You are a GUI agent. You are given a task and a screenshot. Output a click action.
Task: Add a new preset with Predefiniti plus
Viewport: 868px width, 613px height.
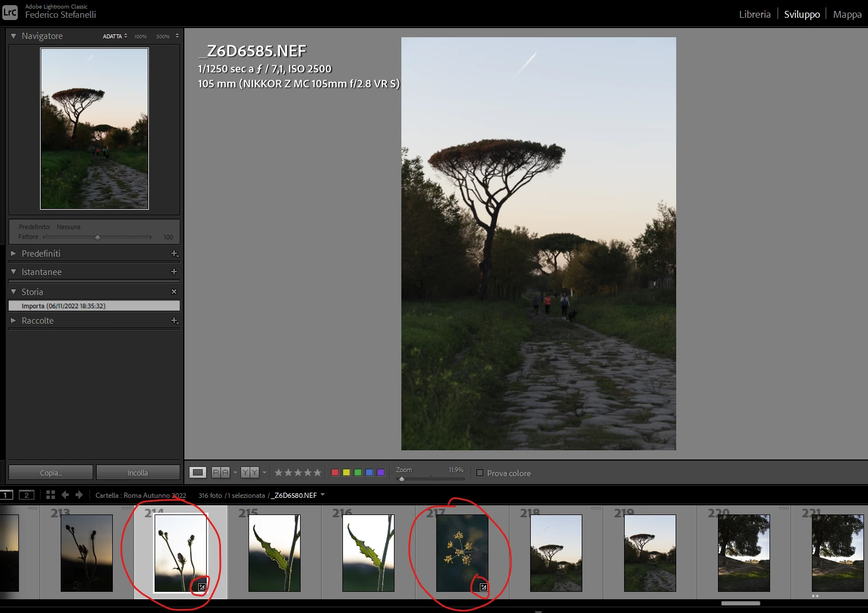[175, 253]
